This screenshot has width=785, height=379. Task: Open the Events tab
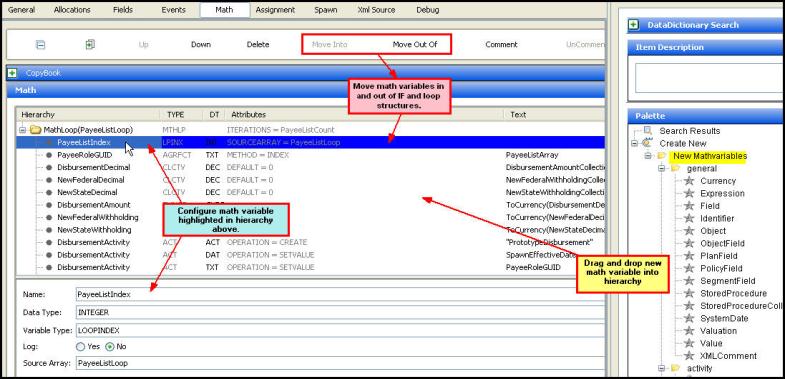[173, 10]
